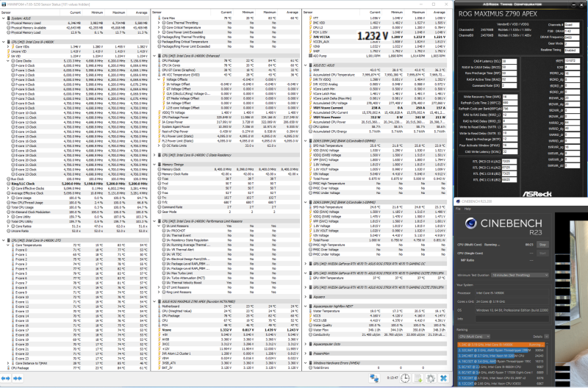This screenshot has width=588, height=388.
Task: Click the expand columns left-right arrows icon in HWiNFO
Action: 6,378
